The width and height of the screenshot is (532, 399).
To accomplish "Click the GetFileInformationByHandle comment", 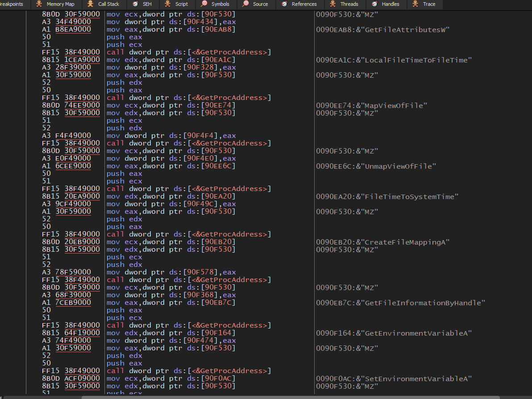I will click(x=400, y=303).
